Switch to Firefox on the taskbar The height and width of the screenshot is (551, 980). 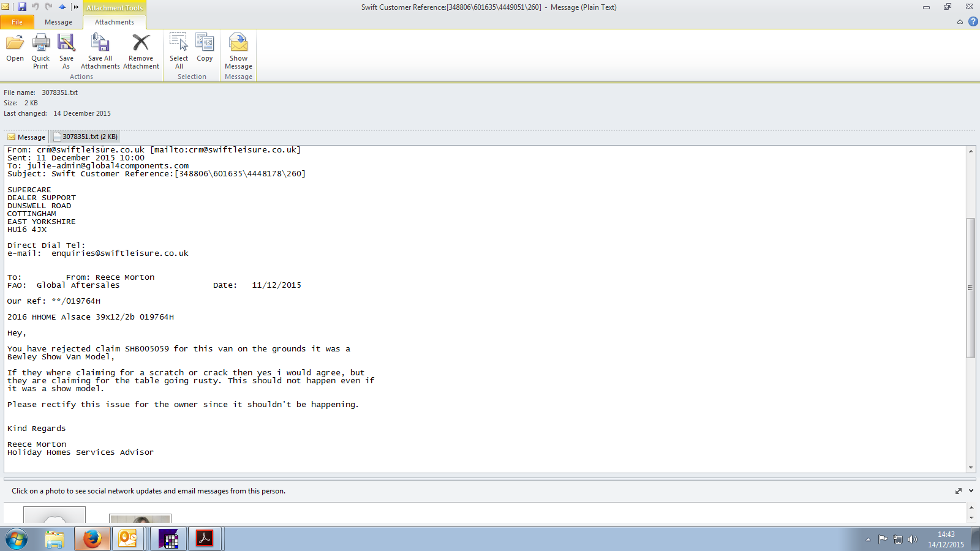(92, 539)
